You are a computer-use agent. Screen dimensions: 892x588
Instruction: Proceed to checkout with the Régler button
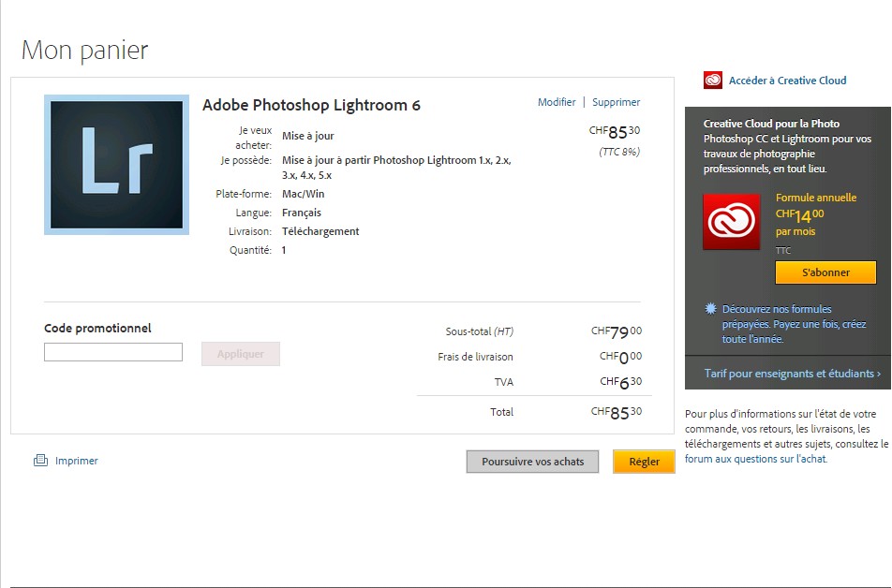click(644, 462)
